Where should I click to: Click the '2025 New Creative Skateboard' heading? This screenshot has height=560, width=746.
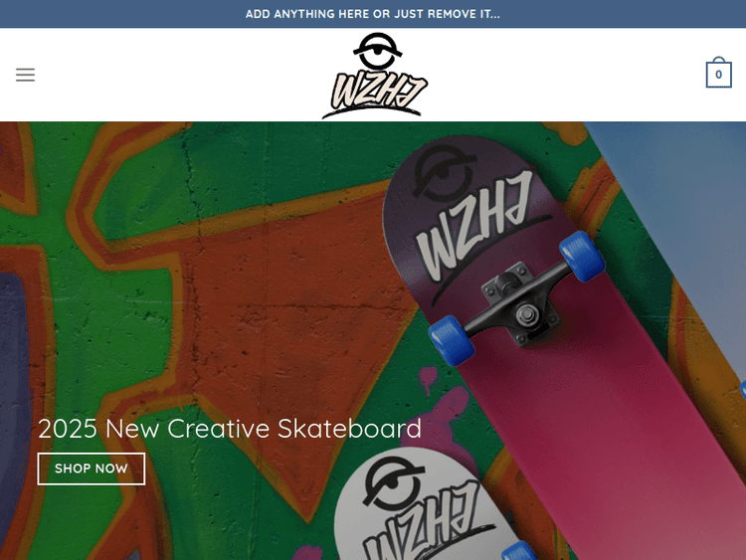[230, 429]
